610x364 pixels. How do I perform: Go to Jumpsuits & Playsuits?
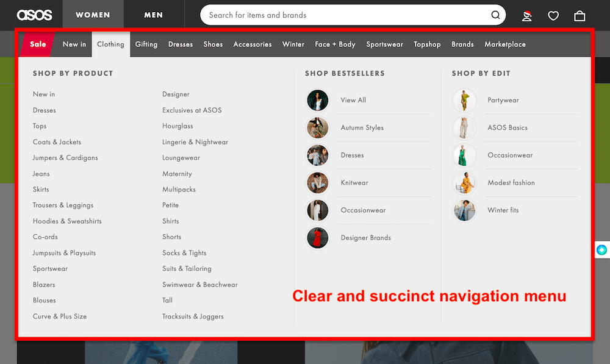(x=64, y=253)
